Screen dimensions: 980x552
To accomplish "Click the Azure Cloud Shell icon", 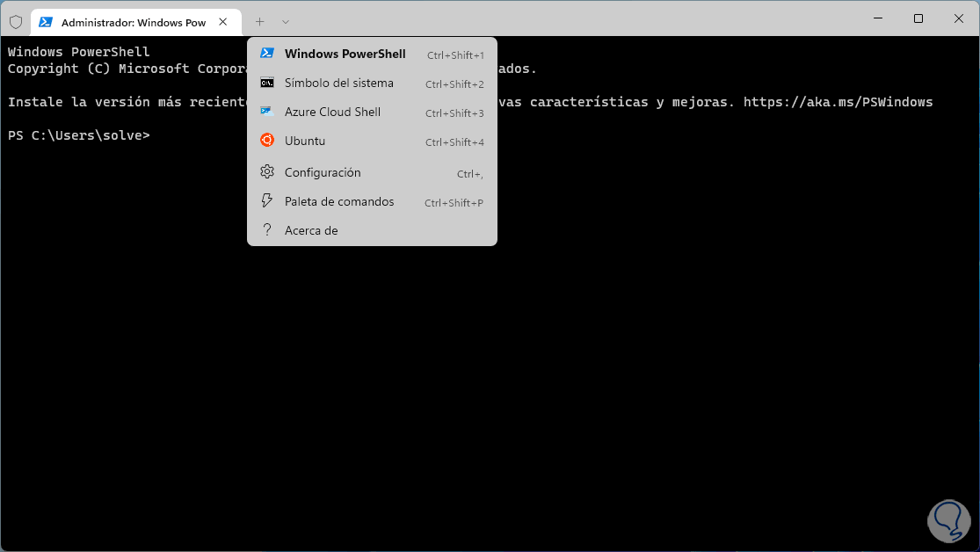I will point(267,112).
